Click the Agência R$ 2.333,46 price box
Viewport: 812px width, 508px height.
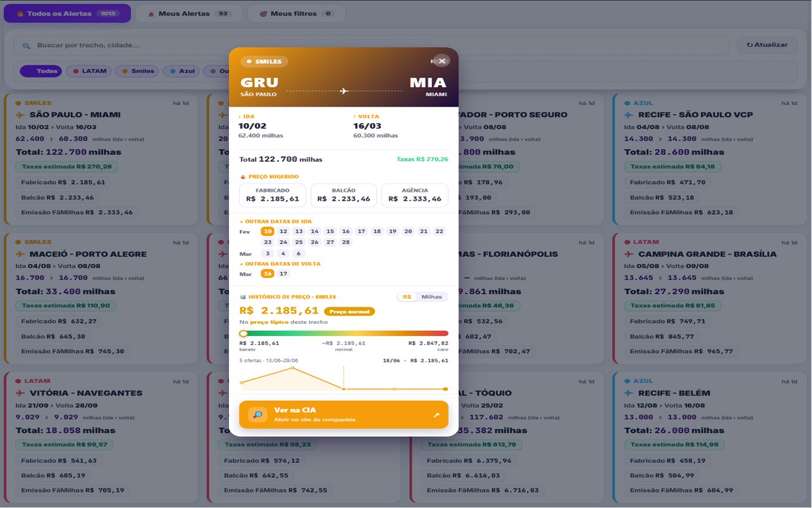[x=415, y=195]
